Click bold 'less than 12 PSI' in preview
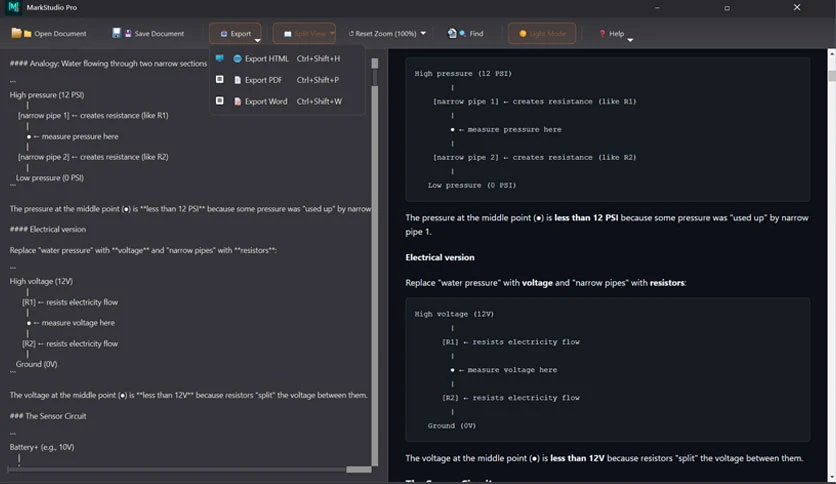This screenshot has height=484, width=836. 586,217
